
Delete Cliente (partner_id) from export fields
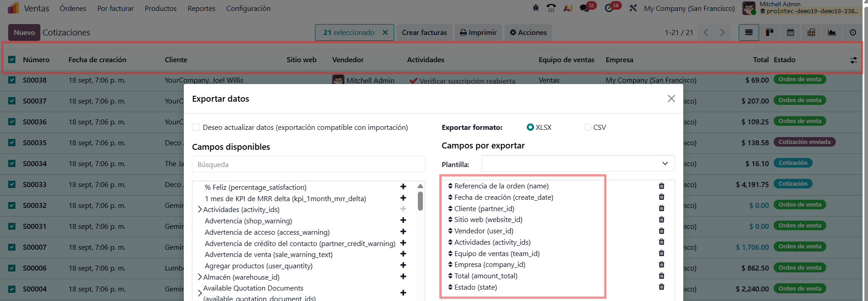[x=661, y=208]
